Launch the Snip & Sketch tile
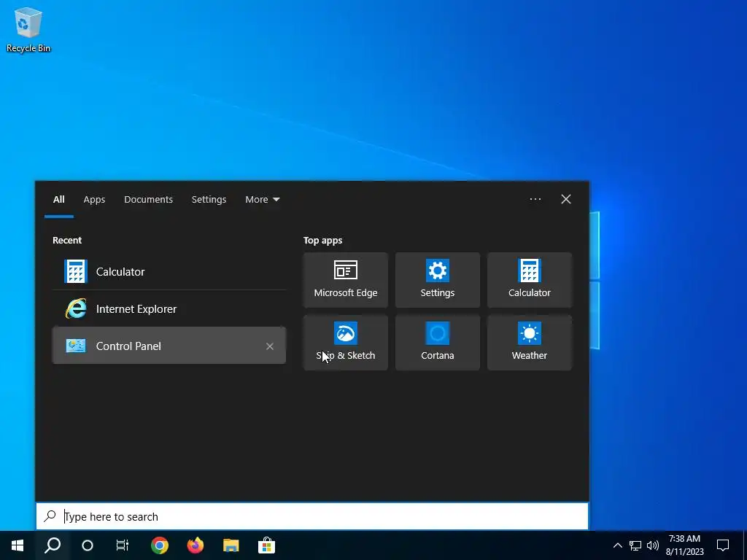Image resolution: width=747 pixels, height=560 pixels. pos(345,343)
